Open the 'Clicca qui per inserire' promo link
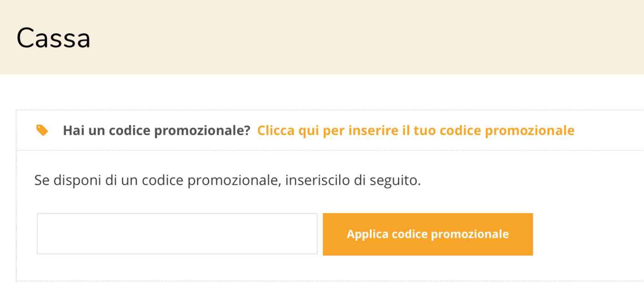This screenshot has width=644, height=306. click(415, 130)
